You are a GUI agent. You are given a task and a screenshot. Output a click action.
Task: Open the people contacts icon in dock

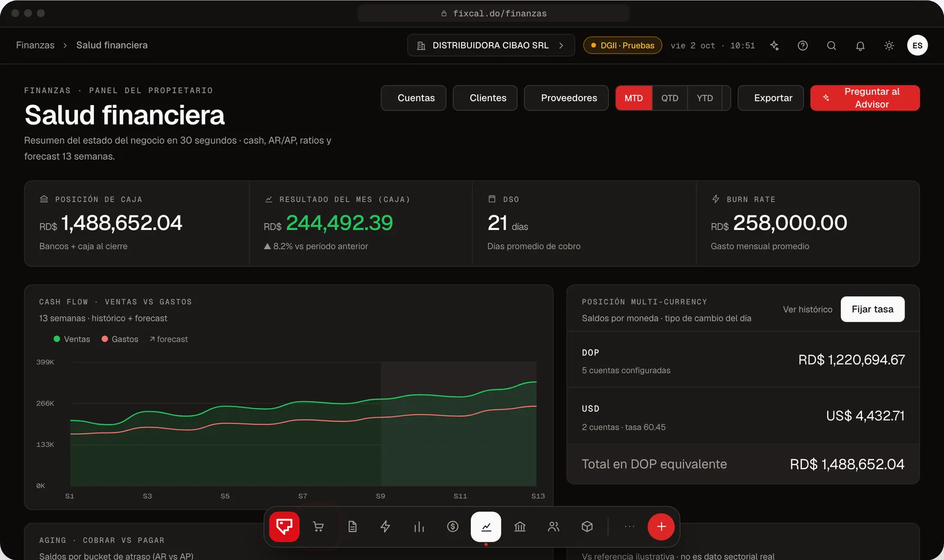(553, 526)
